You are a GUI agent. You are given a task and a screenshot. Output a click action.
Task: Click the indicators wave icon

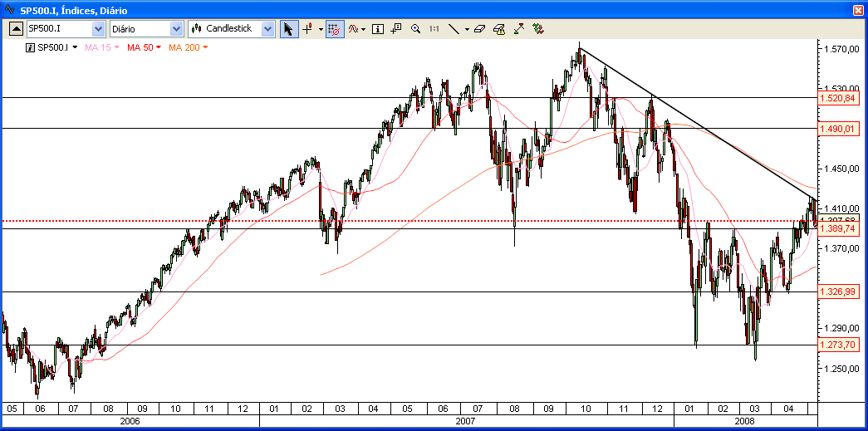[x=354, y=29]
